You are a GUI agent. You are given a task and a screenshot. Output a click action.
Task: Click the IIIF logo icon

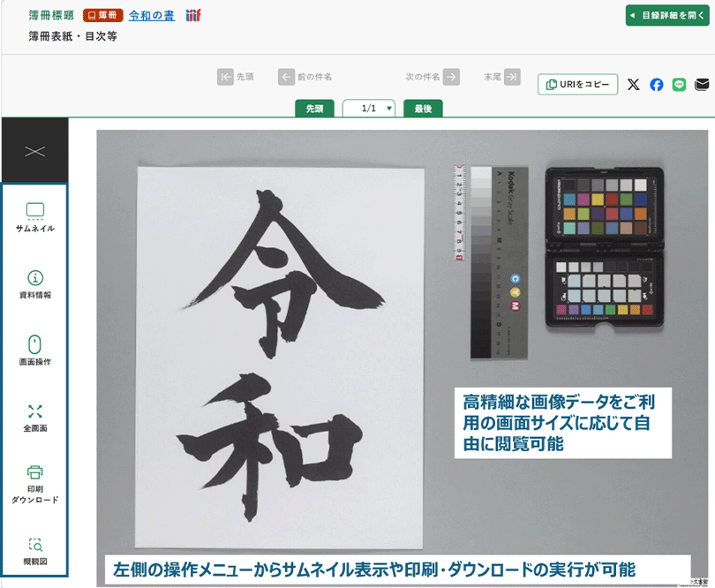click(x=193, y=15)
